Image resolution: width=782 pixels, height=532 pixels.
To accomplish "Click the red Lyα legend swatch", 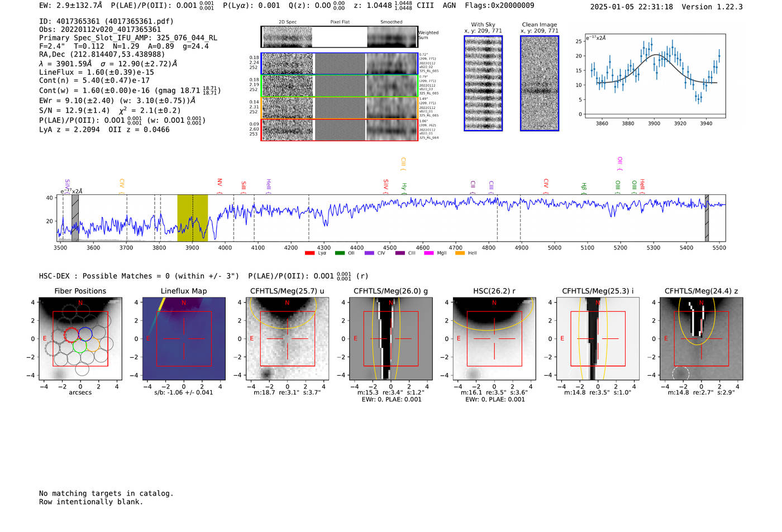I will point(309,253).
